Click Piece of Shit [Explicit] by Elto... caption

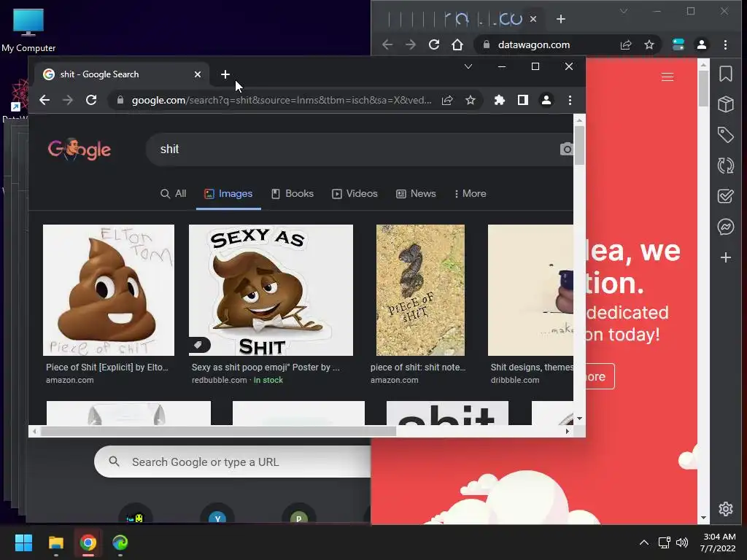(x=107, y=367)
